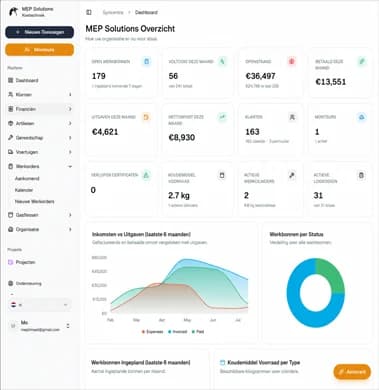Click the Werkorders clipboard icon in sidebar
379x390 pixels.
click(x=10, y=166)
